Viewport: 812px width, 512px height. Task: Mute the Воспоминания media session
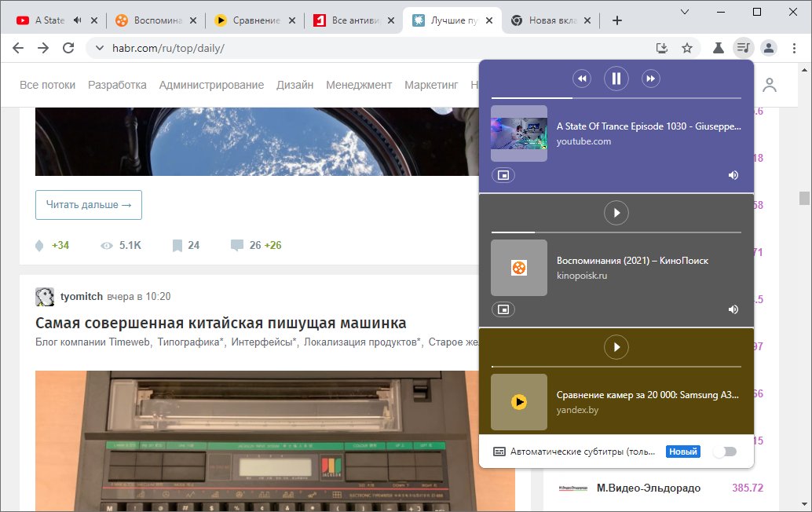[x=733, y=309]
